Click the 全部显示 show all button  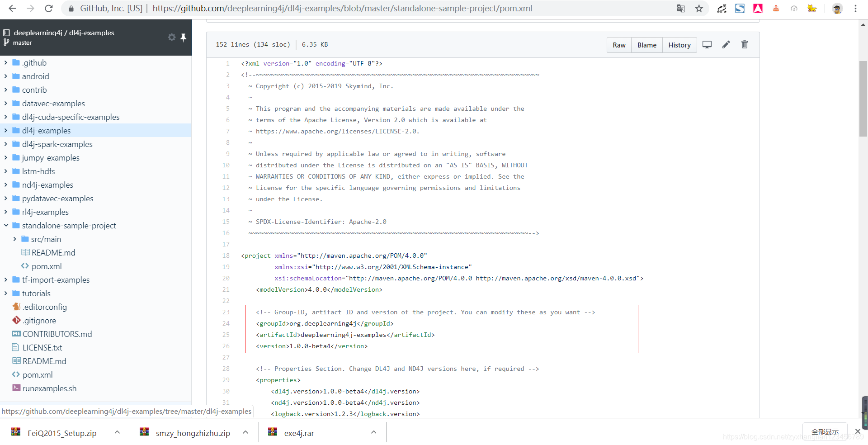point(825,432)
